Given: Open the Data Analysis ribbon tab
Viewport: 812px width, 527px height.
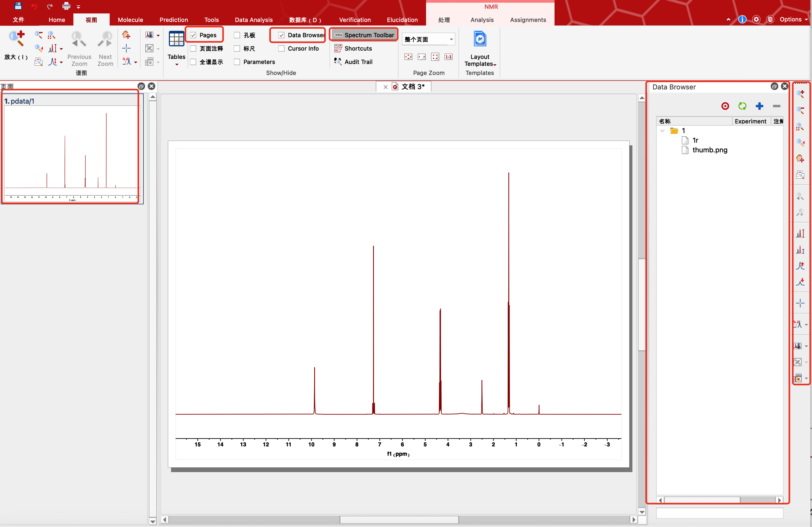Looking at the screenshot, I should pyautogui.click(x=253, y=20).
